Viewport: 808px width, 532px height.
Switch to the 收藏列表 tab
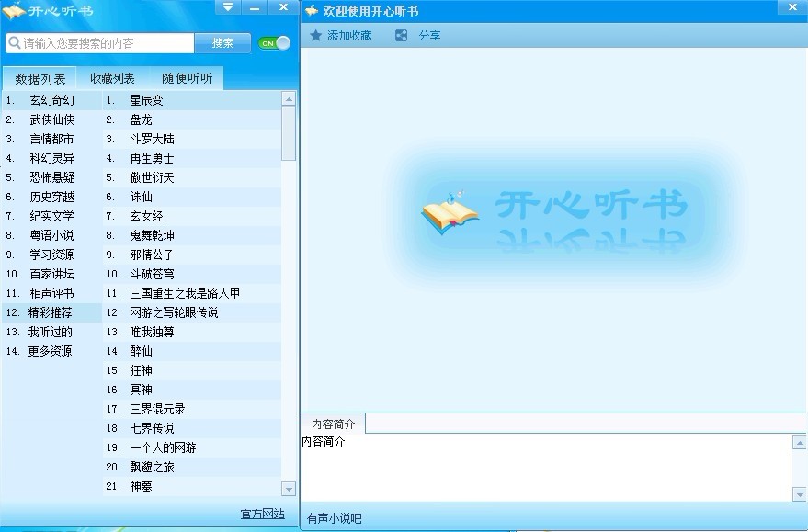pos(112,78)
